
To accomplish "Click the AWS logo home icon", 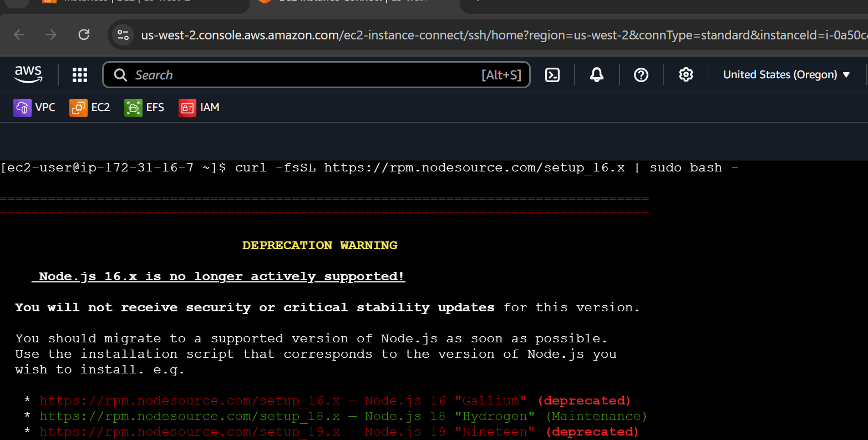I will (28, 74).
